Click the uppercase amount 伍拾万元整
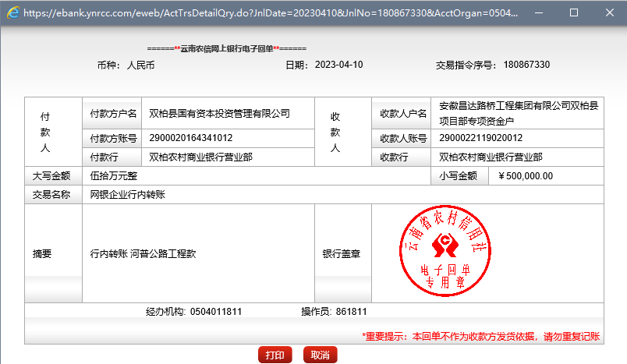The width and height of the screenshot is (627, 364). [x=113, y=176]
